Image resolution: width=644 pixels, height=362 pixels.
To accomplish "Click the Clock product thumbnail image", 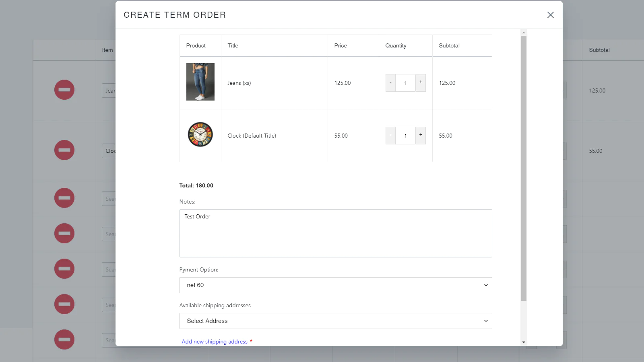I will [x=200, y=134].
